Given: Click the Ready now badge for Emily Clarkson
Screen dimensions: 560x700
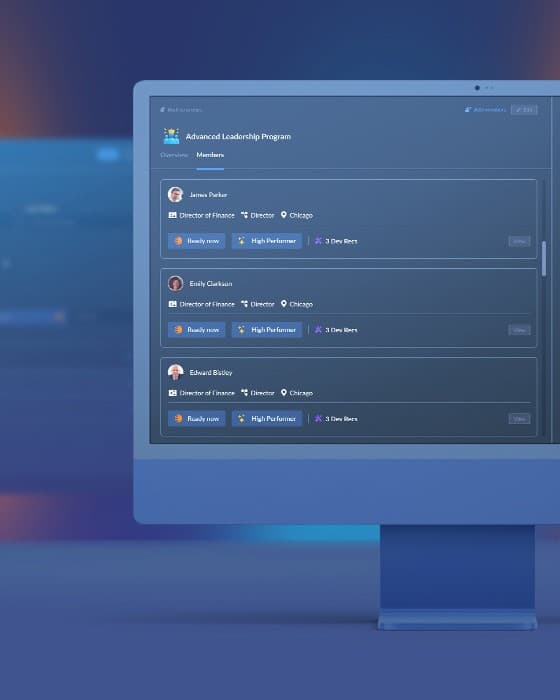Looking at the screenshot, I should 196,330.
